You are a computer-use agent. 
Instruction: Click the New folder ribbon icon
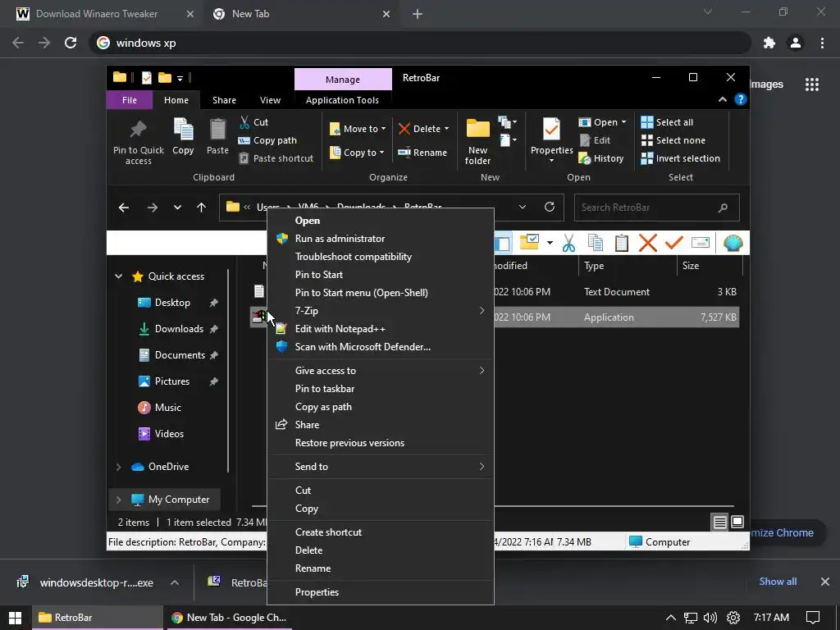click(x=478, y=142)
